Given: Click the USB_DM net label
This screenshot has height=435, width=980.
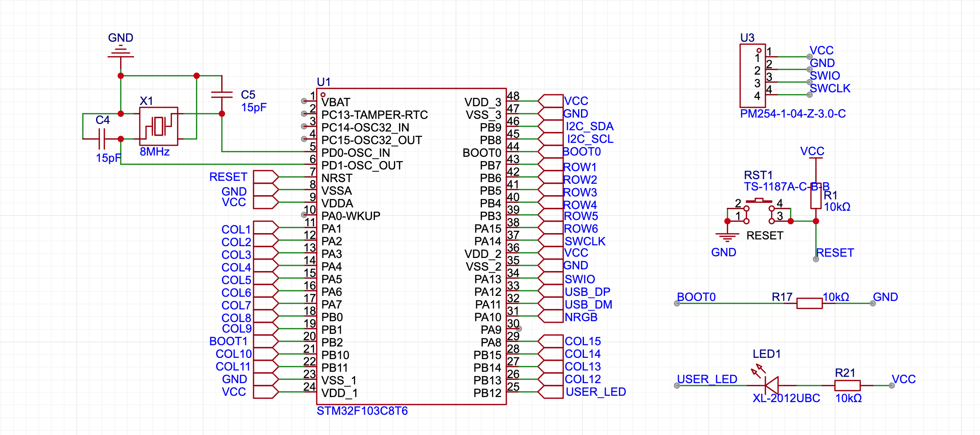Looking at the screenshot, I should click(x=588, y=305).
